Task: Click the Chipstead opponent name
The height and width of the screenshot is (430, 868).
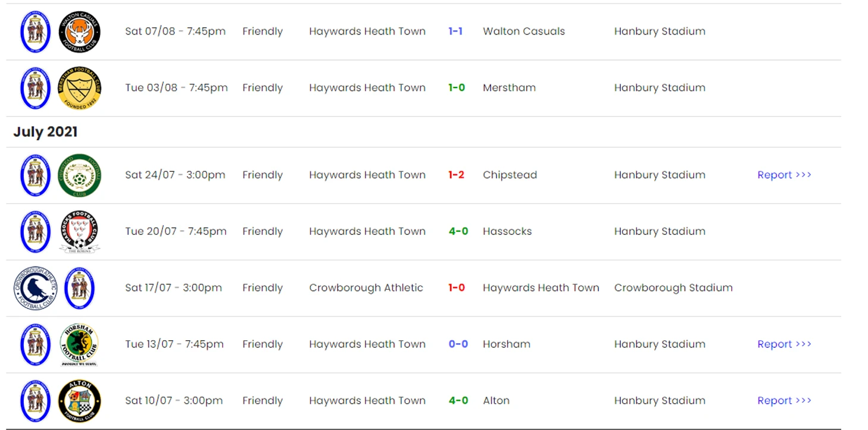Action: 510,175
